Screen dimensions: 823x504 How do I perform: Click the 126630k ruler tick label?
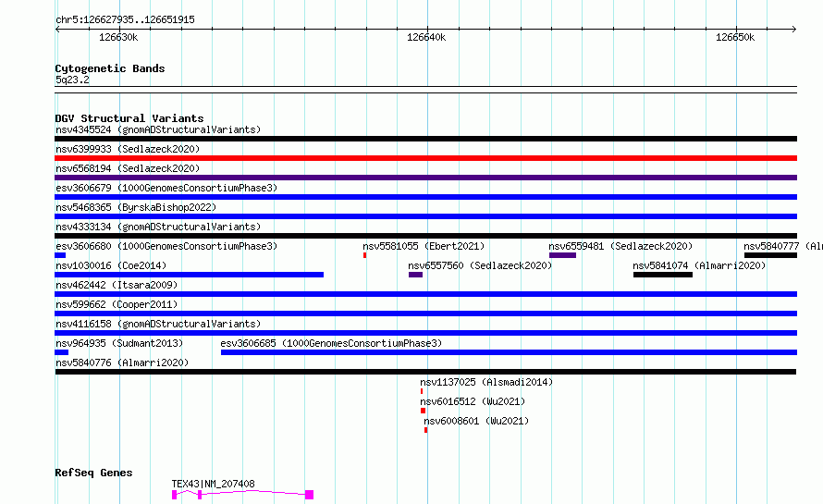point(118,37)
